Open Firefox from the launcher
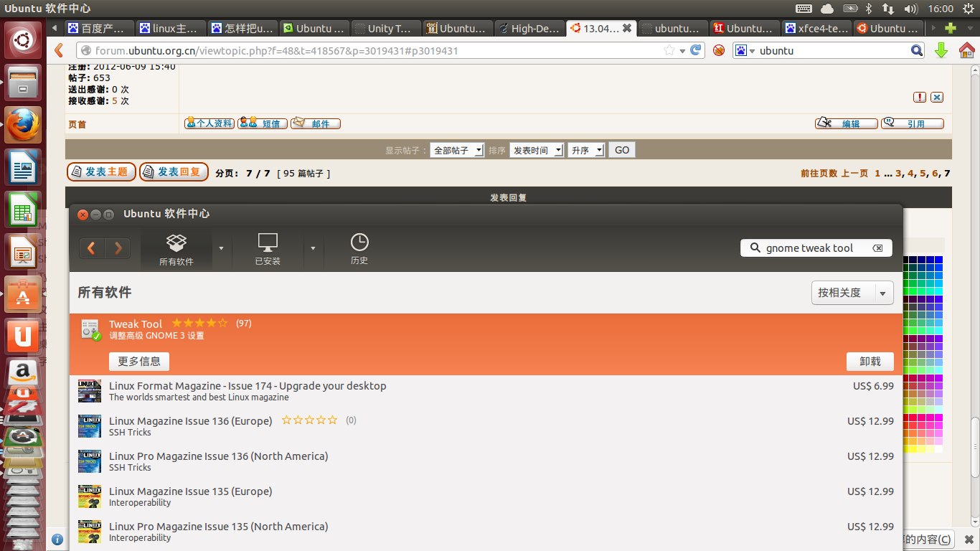Viewport: 980px width, 551px height. pos(23,125)
